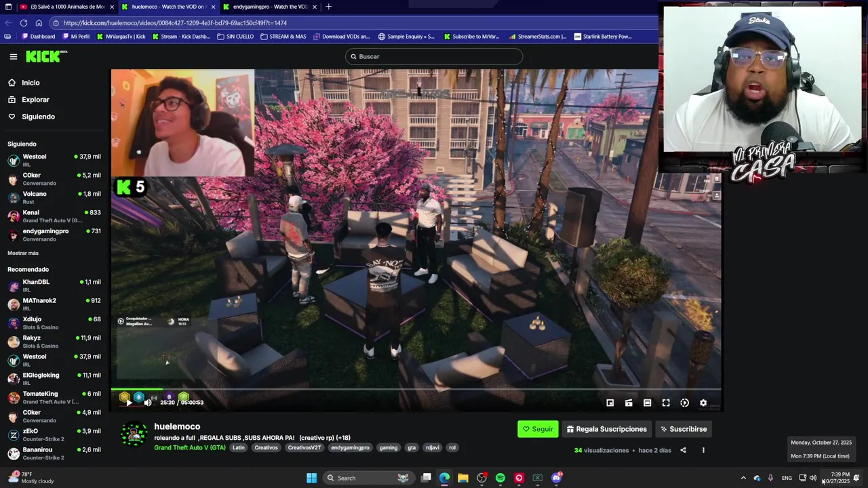
Task: Share the huelemoco video
Action: 684,450
